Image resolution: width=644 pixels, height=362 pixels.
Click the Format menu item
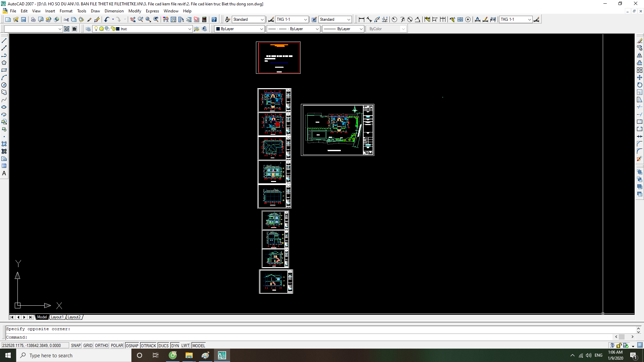click(x=66, y=11)
